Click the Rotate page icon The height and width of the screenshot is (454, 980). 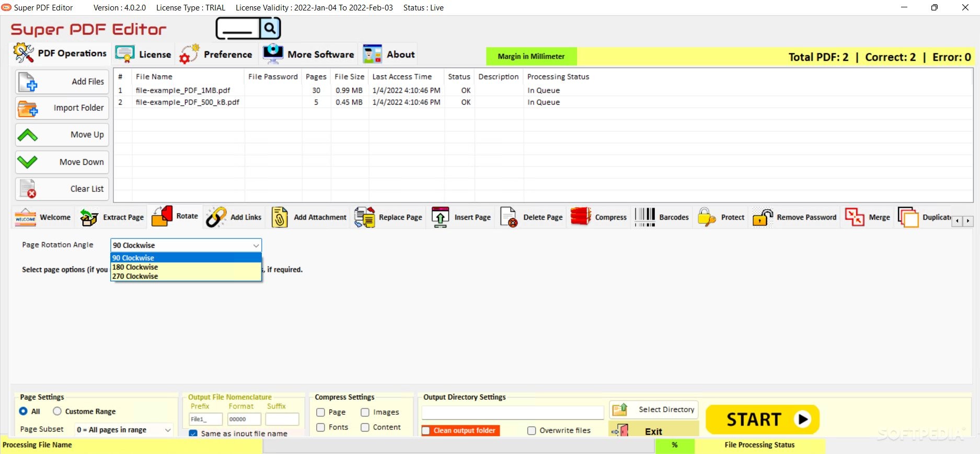[x=162, y=216]
